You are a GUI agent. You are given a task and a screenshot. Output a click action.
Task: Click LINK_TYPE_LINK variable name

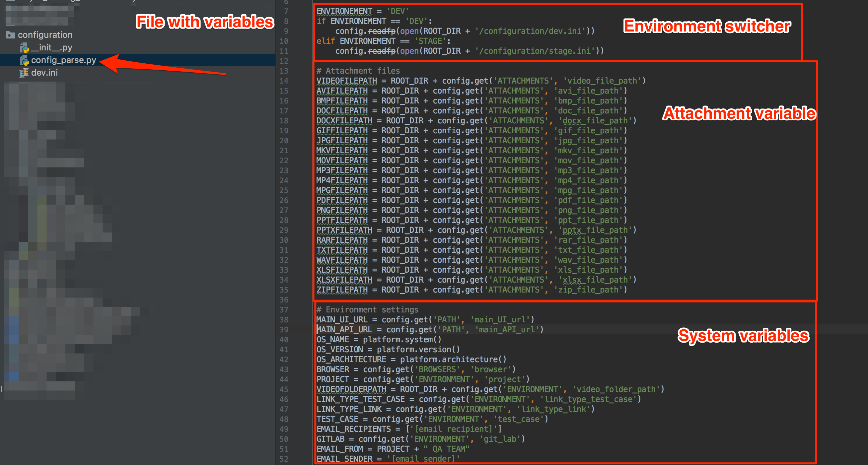tap(349, 409)
